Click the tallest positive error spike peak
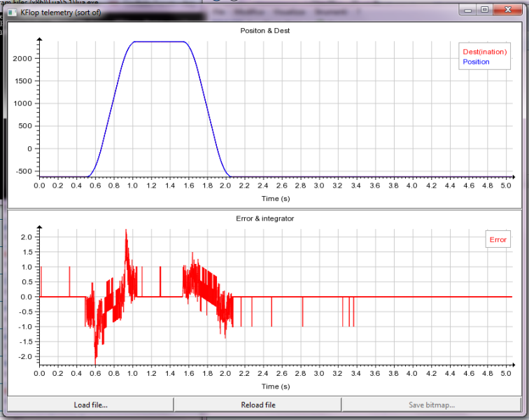This screenshot has height=420, width=529. tap(126, 230)
